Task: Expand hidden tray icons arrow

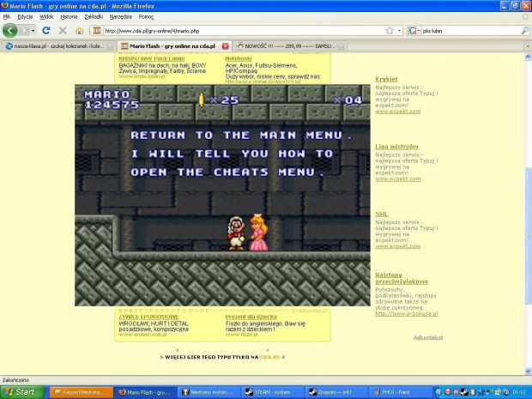Action: tap(439, 392)
